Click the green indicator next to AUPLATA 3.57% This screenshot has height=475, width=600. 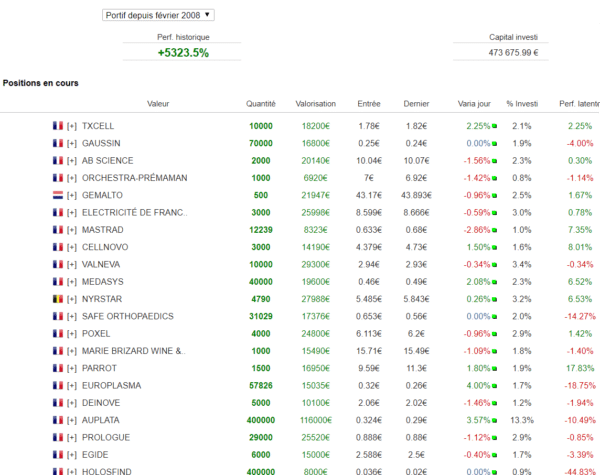(x=494, y=420)
